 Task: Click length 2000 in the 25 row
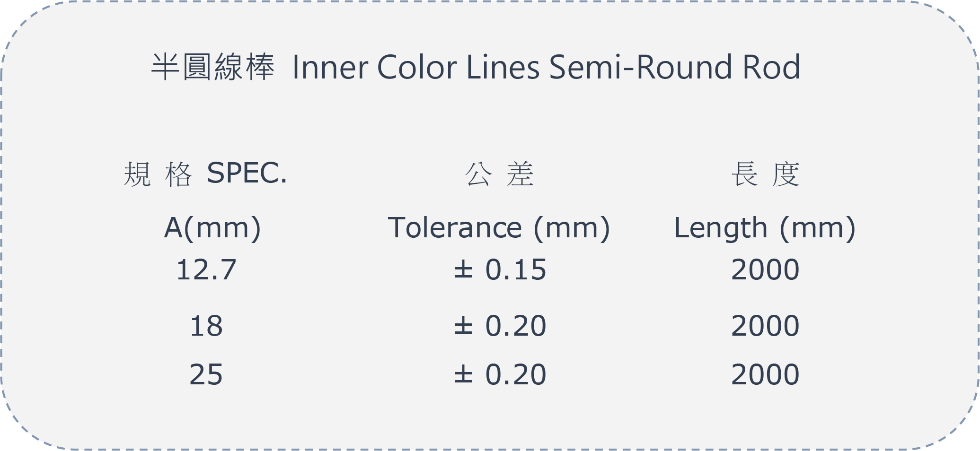click(765, 375)
